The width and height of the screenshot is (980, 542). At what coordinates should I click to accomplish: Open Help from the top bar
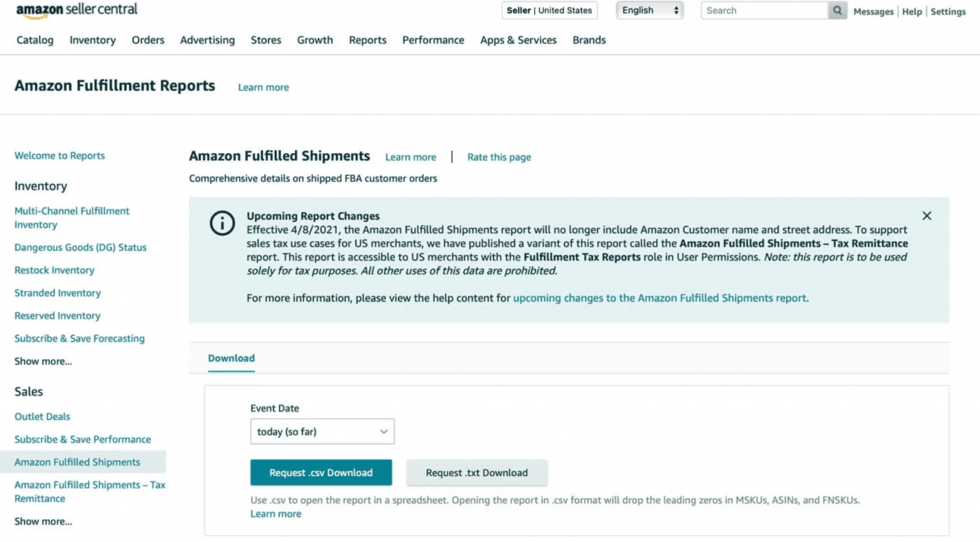pyautogui.click(x=912, y=11)
